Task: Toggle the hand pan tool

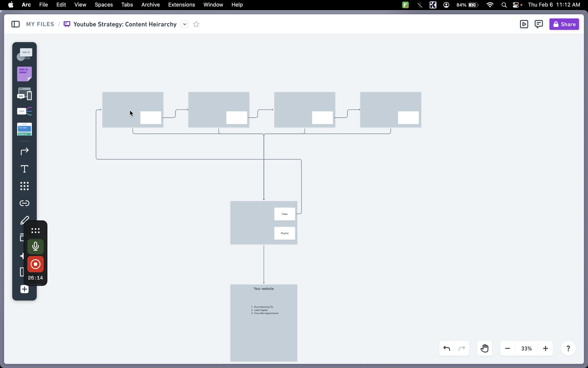Action: click(484, 348)
